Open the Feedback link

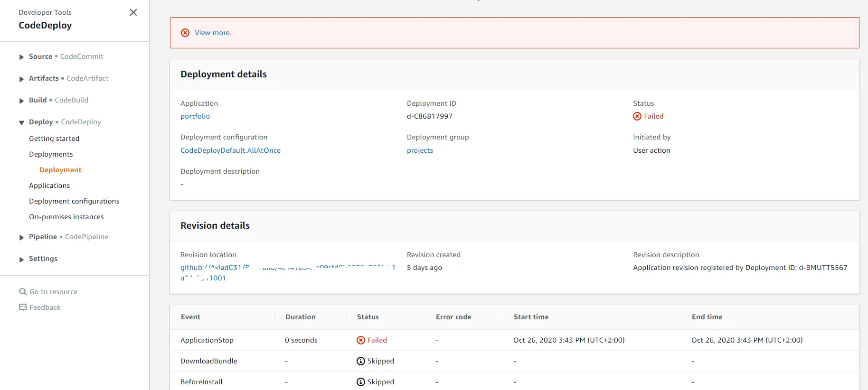pos(45,307)
